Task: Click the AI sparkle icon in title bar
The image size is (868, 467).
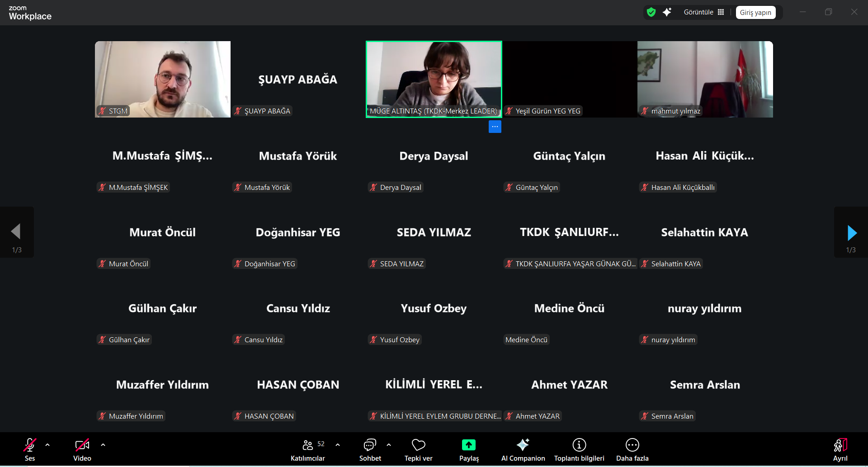Action: tap(667, 12)
